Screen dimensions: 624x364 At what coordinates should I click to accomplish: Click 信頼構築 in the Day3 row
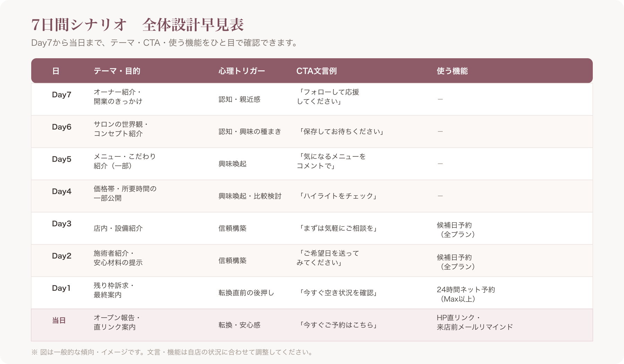232,228
